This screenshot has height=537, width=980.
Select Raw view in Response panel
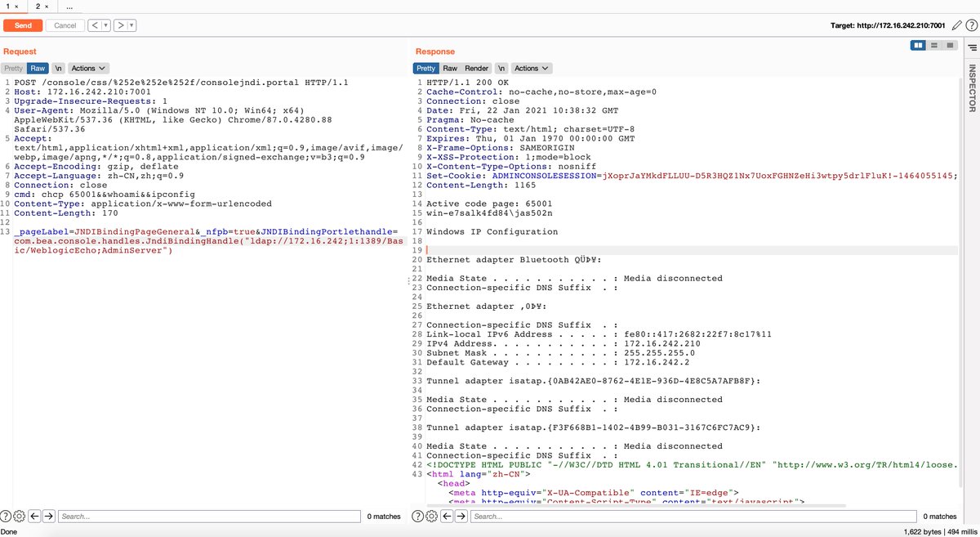(x=450, y=69)
